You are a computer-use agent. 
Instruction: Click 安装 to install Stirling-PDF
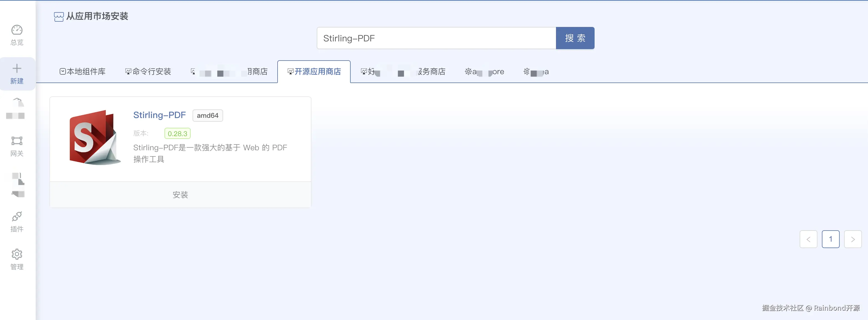click(180, 195)
